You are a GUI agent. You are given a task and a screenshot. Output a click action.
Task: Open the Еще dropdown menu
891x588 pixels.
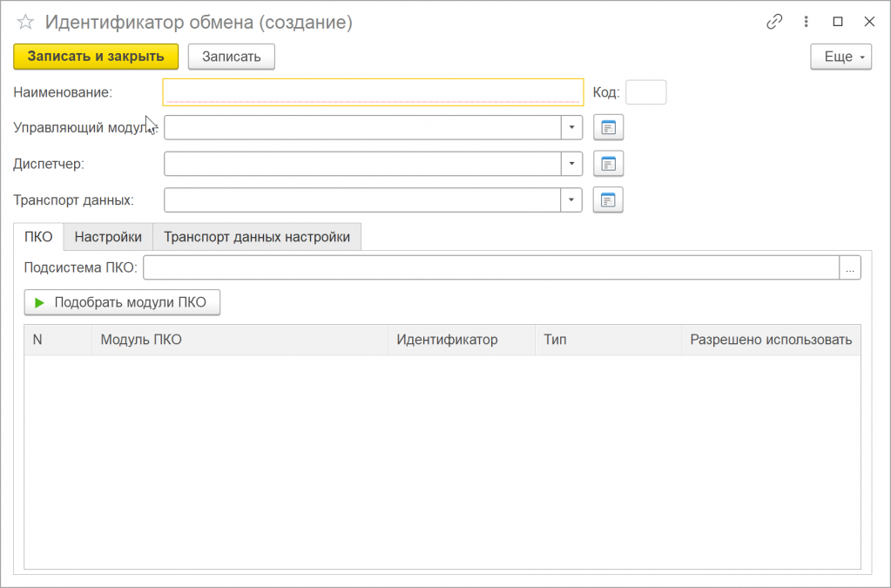(840, 57)
